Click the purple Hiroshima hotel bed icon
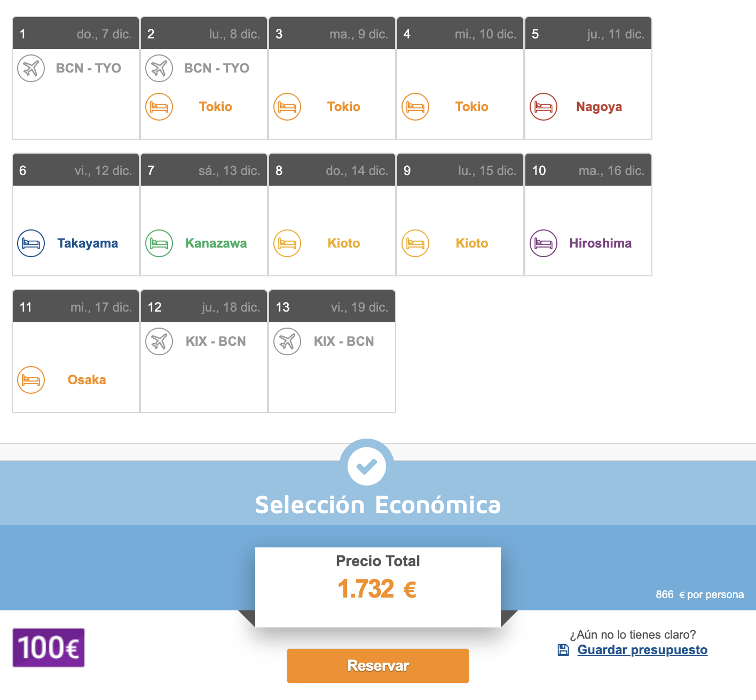This screenshot has width=756, height=700. [x=544, y=243]
